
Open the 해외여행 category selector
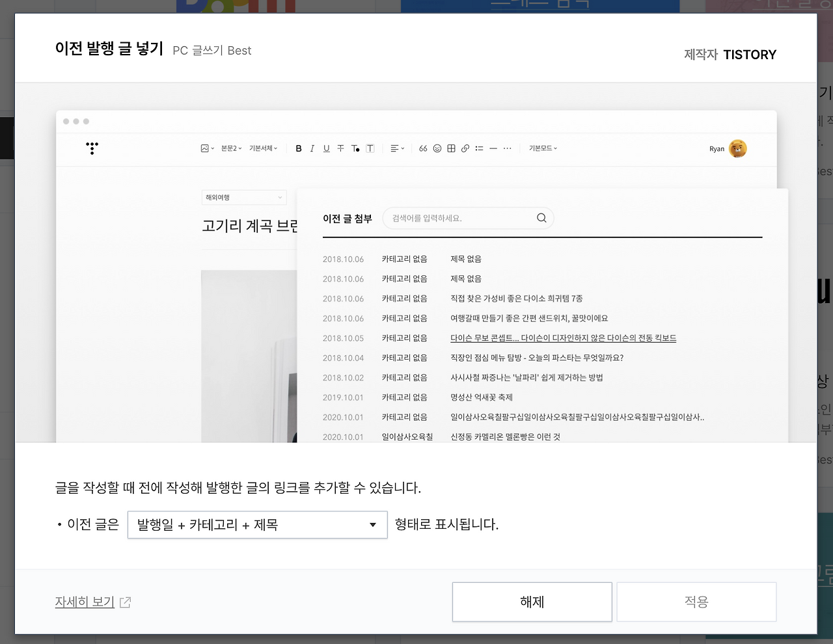243,197
